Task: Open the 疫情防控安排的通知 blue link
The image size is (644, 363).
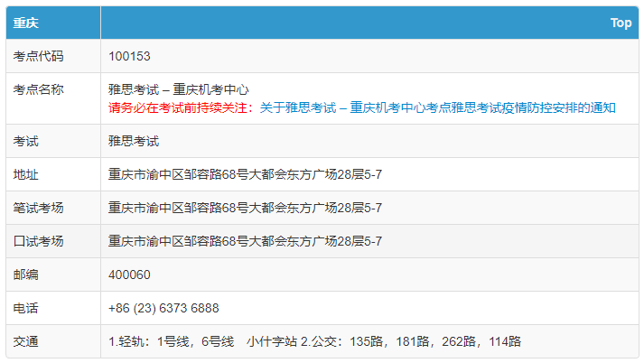Action: [x=437, y=108]
